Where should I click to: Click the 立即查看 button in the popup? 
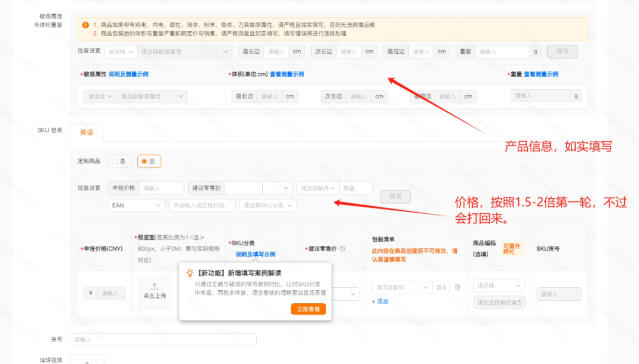point(308,308)
